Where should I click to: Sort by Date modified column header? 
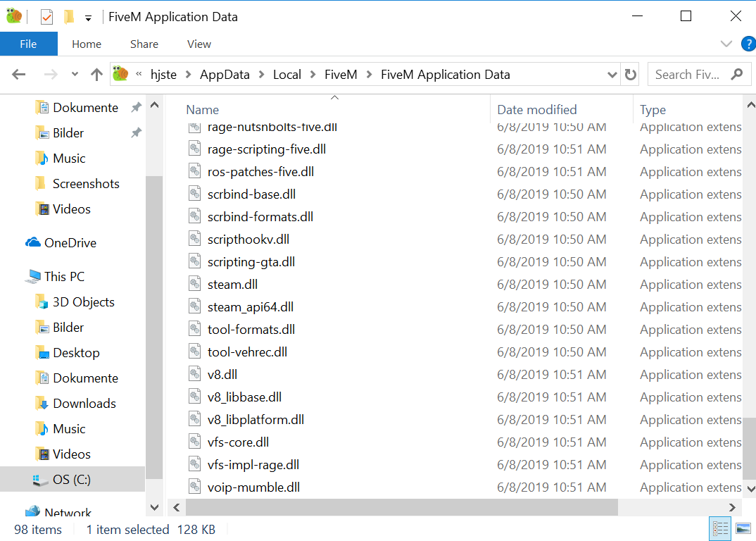(x=537, y=110)
